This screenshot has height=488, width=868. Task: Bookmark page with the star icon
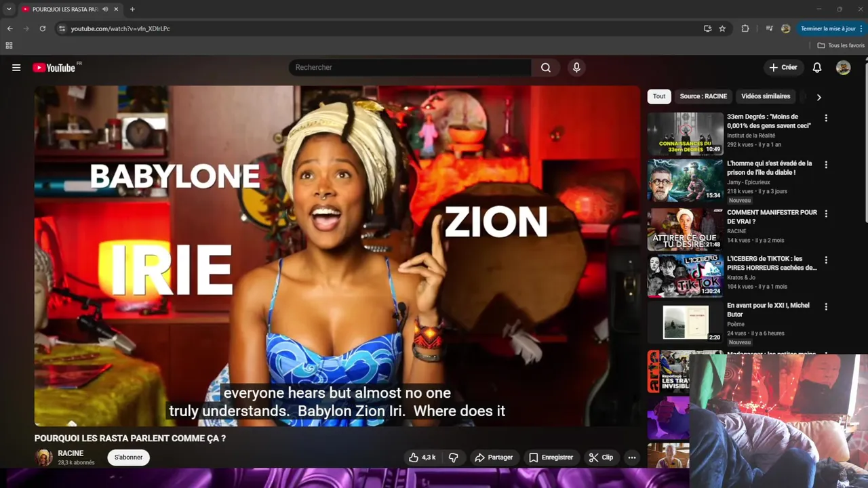[722, 28]
